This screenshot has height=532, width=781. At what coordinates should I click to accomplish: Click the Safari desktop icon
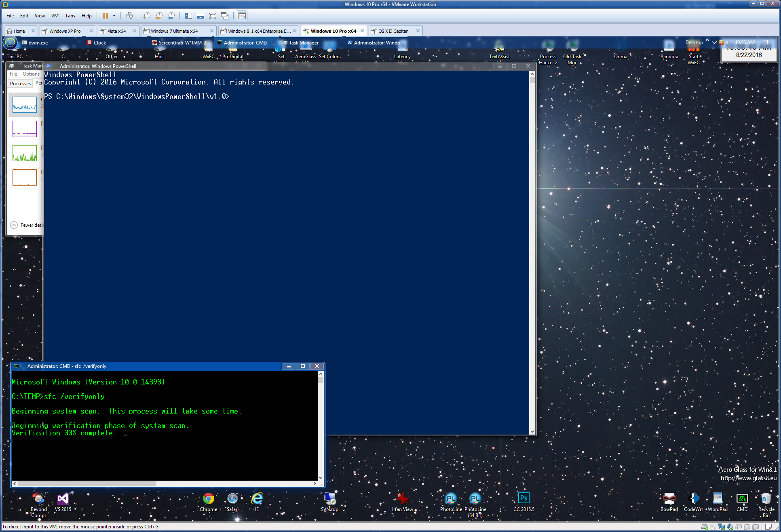pos(232,502)
